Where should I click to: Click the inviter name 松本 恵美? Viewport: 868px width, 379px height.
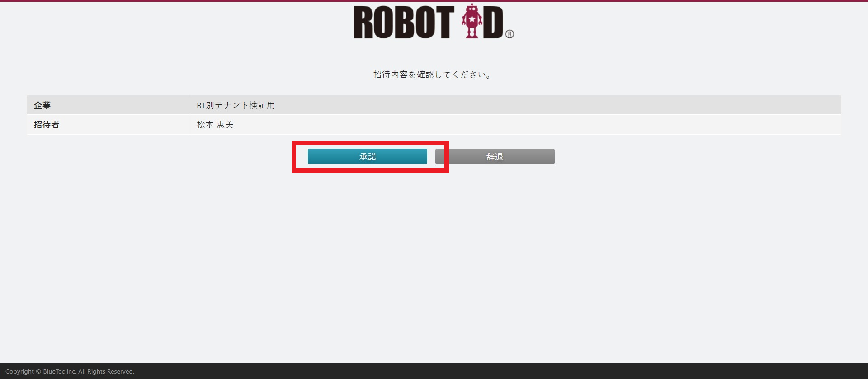(215, 125)
